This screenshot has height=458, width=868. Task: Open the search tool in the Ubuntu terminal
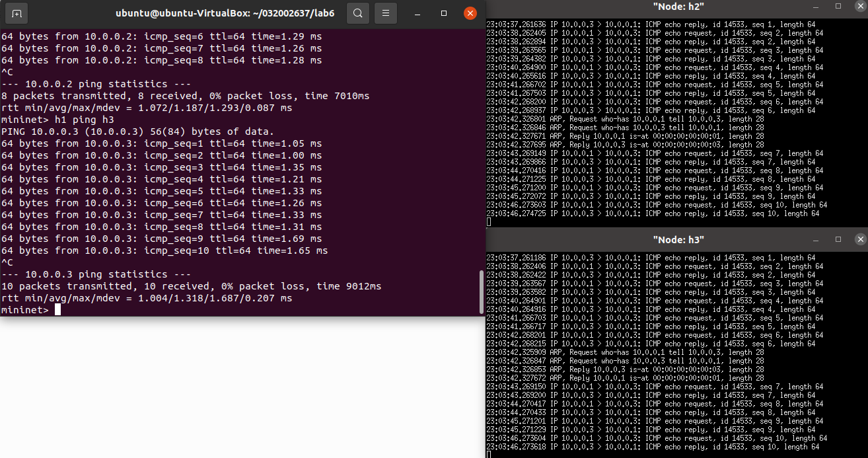point(358,13)
